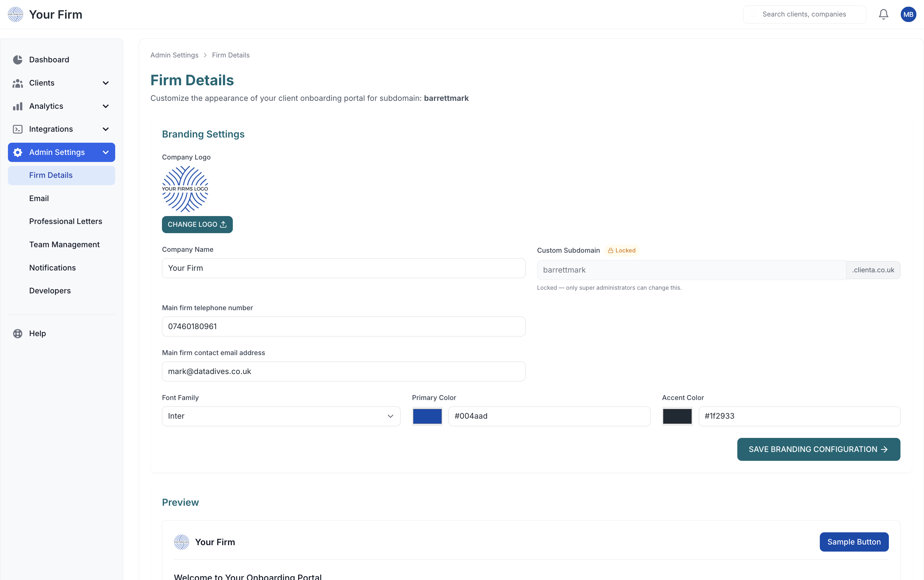Click the notifications bell icon

883,14
